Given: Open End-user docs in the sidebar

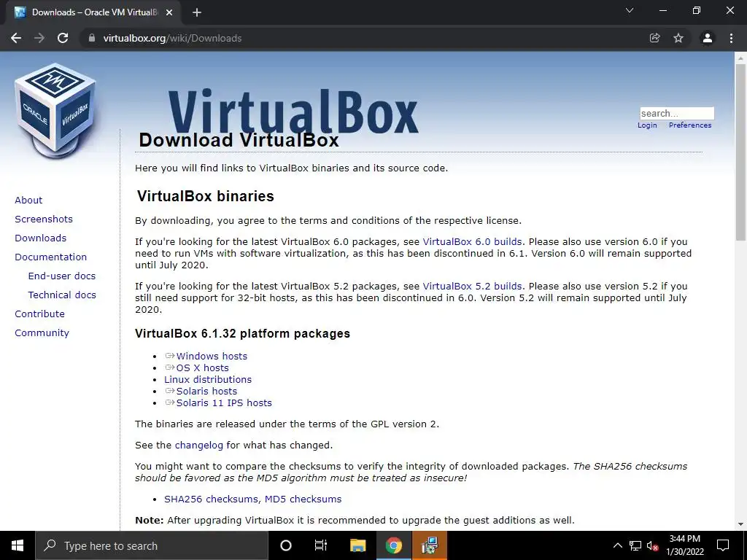Looking at the screenshot, I should pos(62,276).
